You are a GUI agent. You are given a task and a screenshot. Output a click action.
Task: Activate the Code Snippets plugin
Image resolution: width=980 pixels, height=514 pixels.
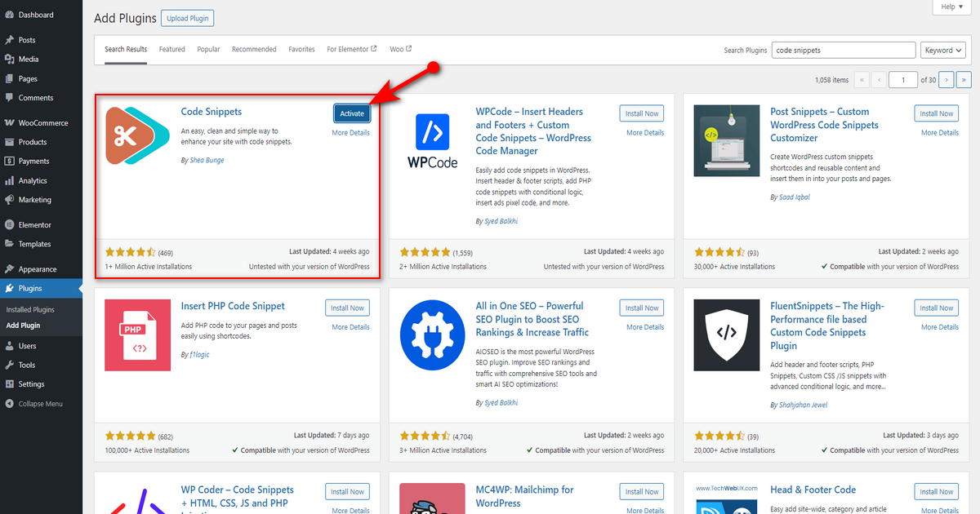coord(352,113)
